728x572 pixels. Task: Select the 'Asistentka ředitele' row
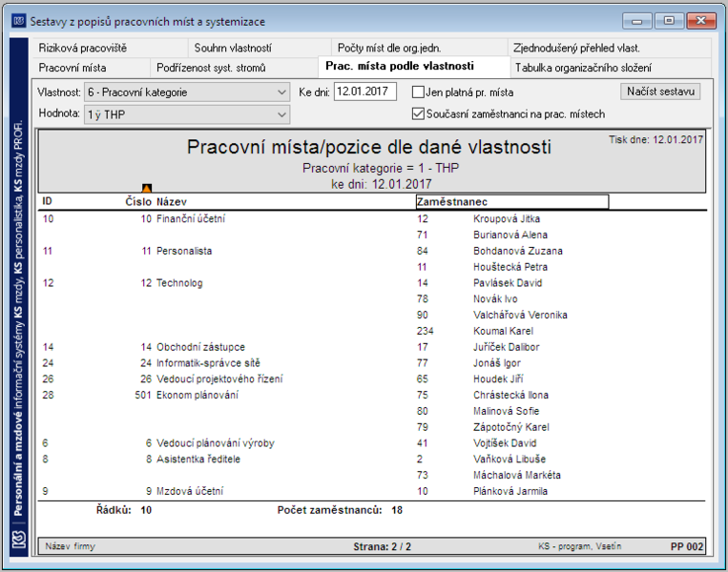[x=198, y=460]
